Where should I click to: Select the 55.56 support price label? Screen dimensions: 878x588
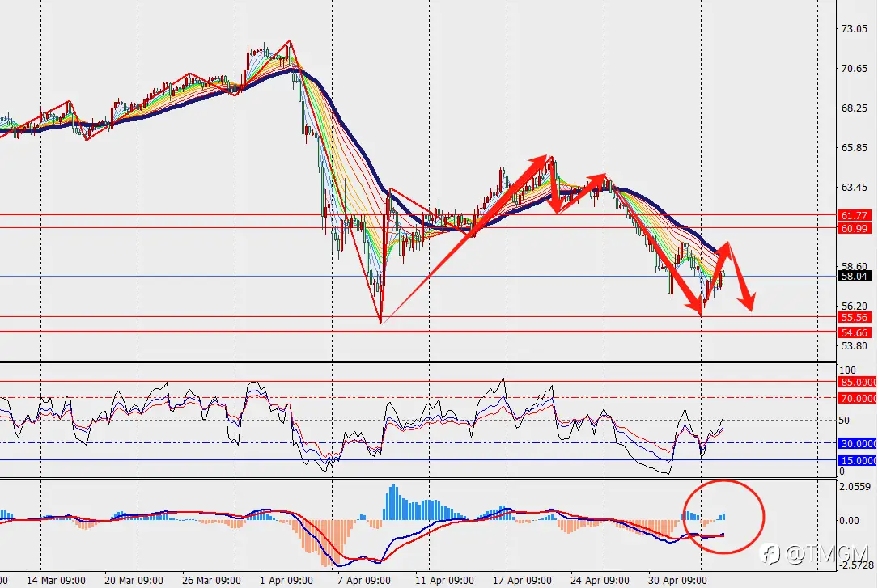click(x=854, y=317)
